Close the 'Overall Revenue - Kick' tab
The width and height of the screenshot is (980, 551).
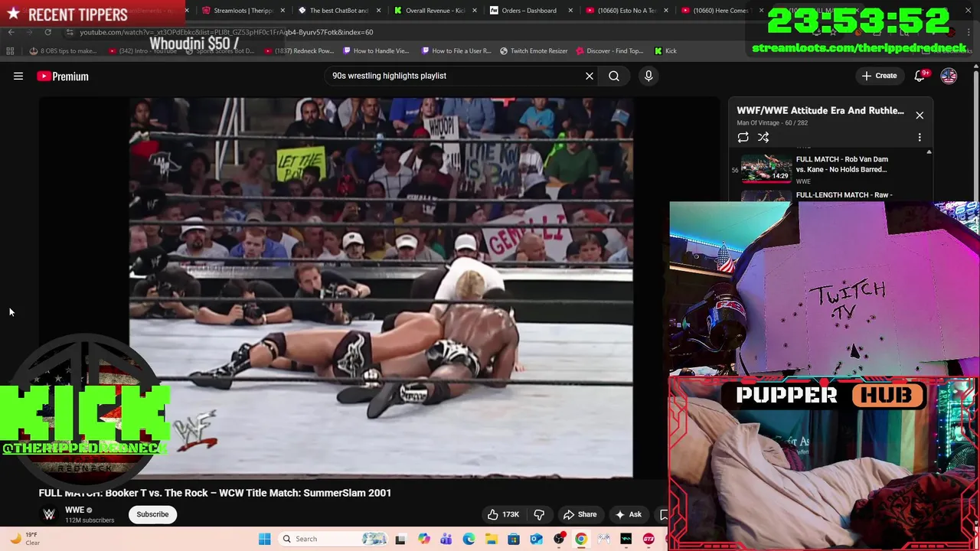[x=475, y=11]
